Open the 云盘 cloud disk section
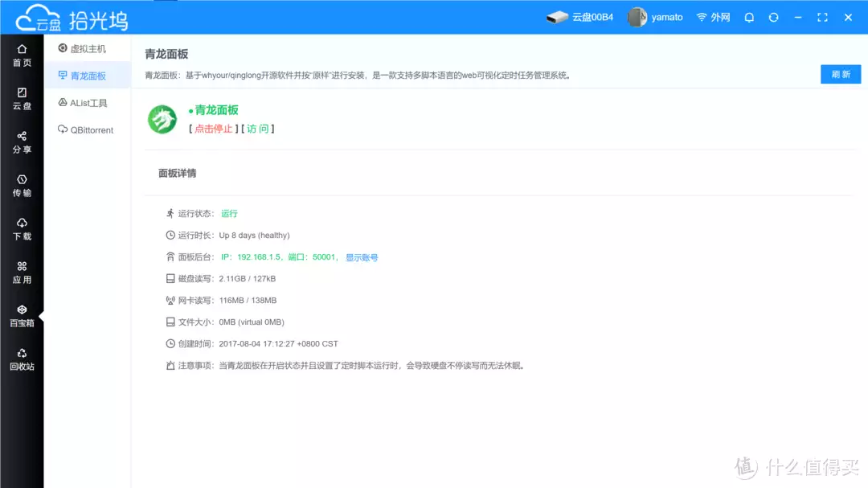Screen dimensions: 868x488 pyautogui.click(x=22, y=99)
